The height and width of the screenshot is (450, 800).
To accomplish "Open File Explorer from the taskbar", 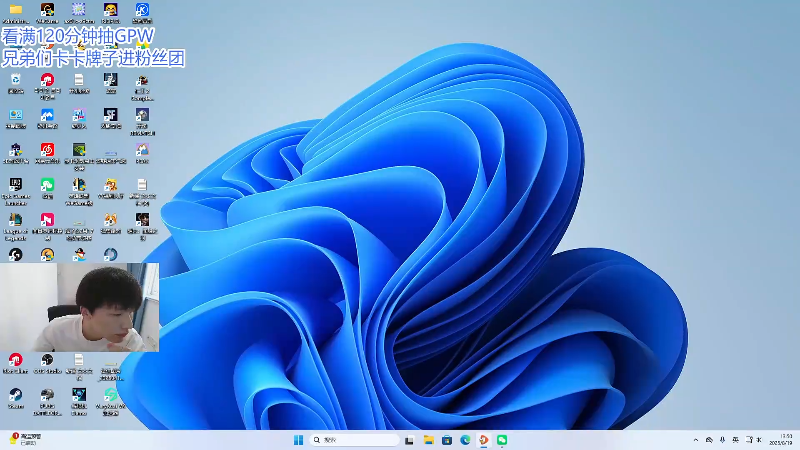I will [x=428, y=440].
